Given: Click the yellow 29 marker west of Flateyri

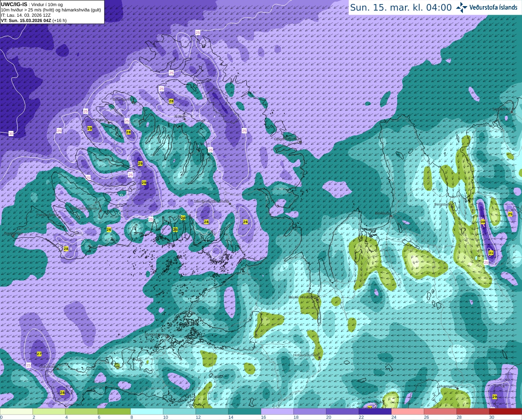Looking at the screenshot, I should 90,128.
